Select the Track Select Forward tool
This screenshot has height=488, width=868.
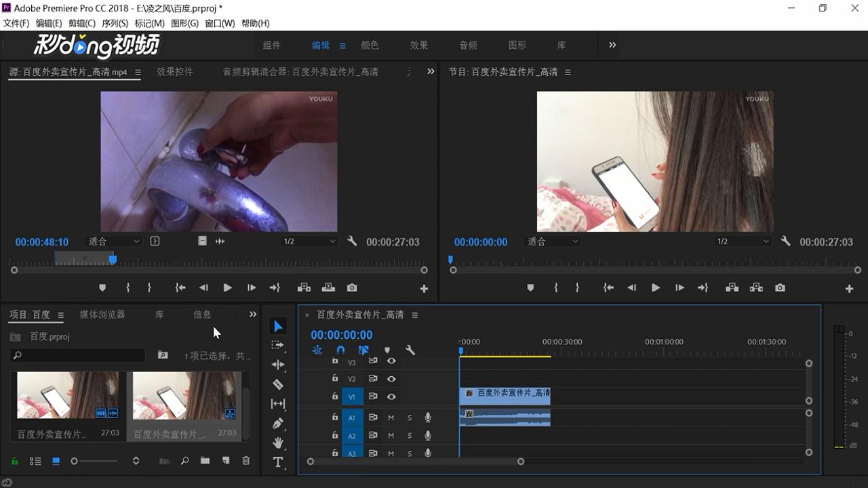(278, 345)
